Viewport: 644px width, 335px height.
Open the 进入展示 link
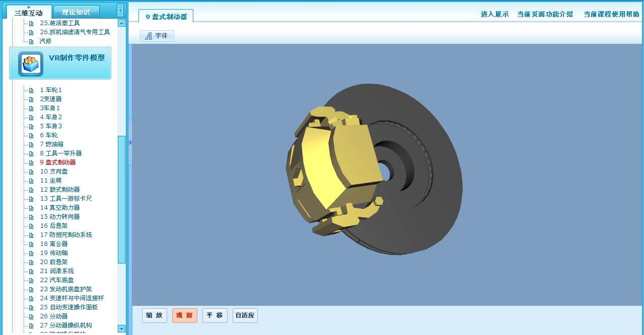click(x=494, y=14)
